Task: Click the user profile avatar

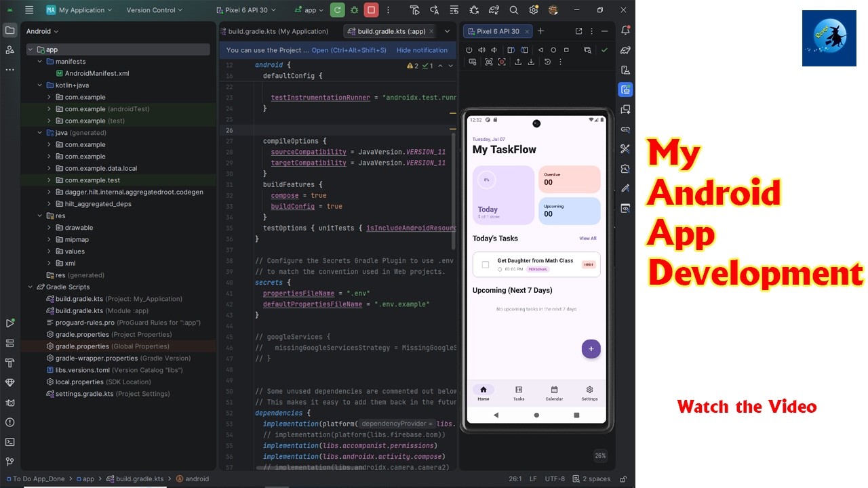Action: [553, 10]
